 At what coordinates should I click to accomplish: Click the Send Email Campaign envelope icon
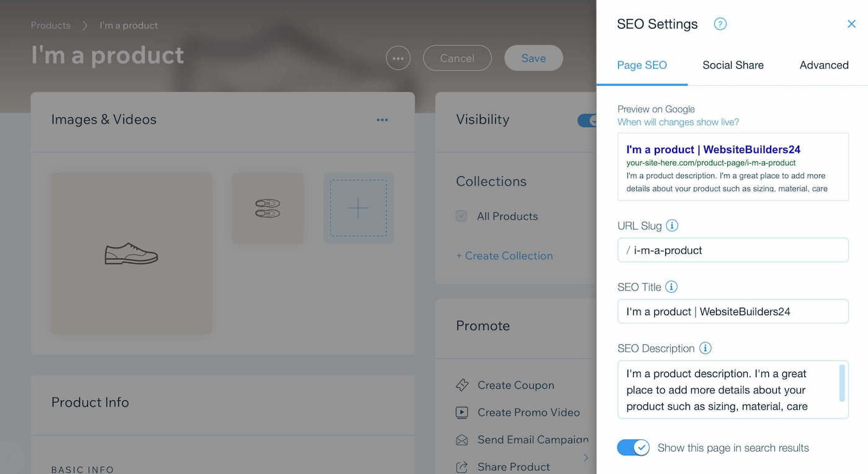click(462, 440)
